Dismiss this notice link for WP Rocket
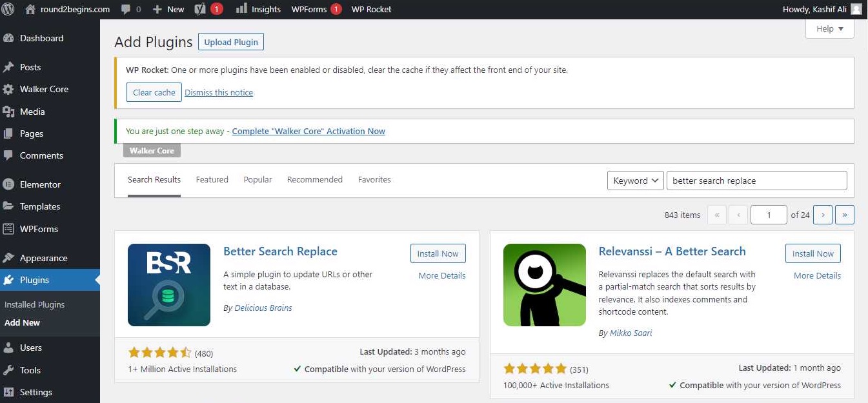Image resolution: width=868 pixels, height=403 pixels. tap(219, 93)
